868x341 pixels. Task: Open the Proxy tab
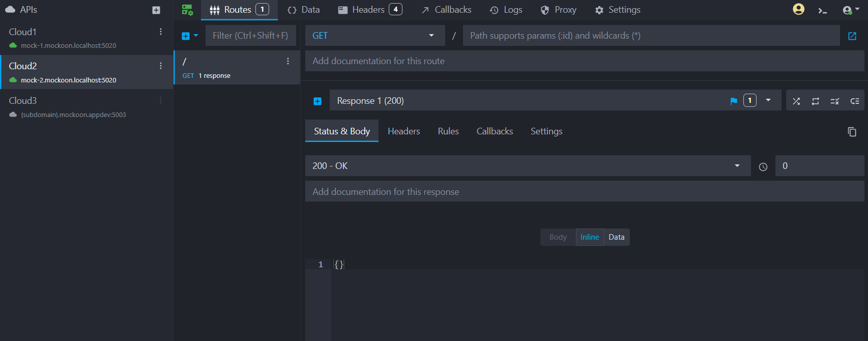pos(559,10)
